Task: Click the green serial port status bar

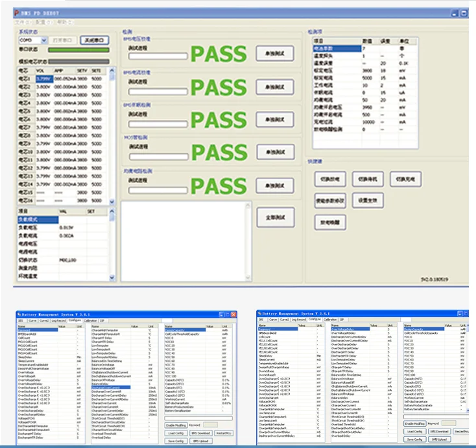Action: click(x=78, y=50)
